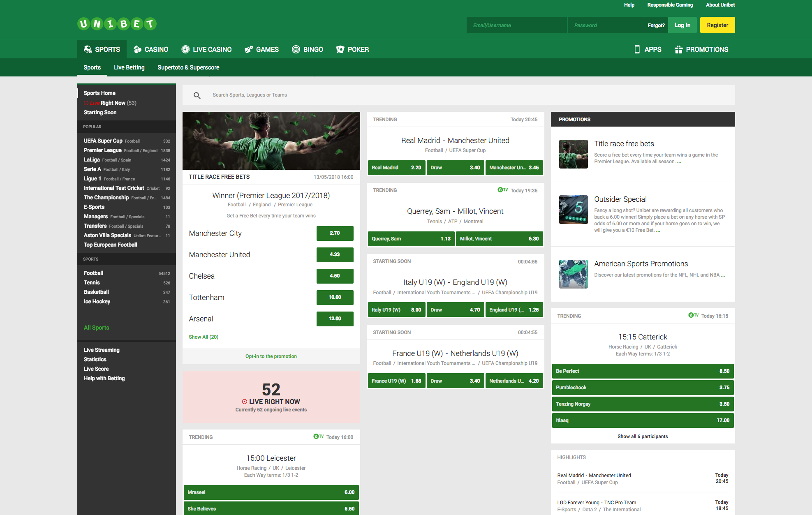Open Supertoto & Superscore tab

188,67
